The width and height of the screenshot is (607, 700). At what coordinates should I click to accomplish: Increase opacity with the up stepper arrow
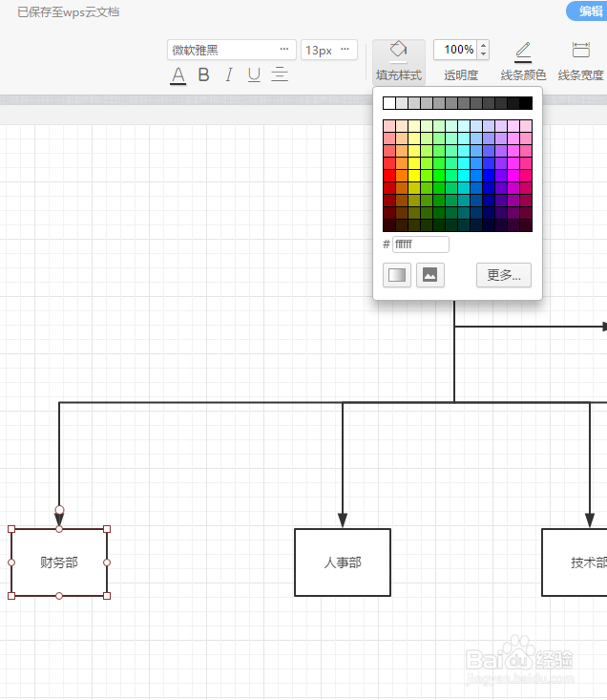coord(484,45)
